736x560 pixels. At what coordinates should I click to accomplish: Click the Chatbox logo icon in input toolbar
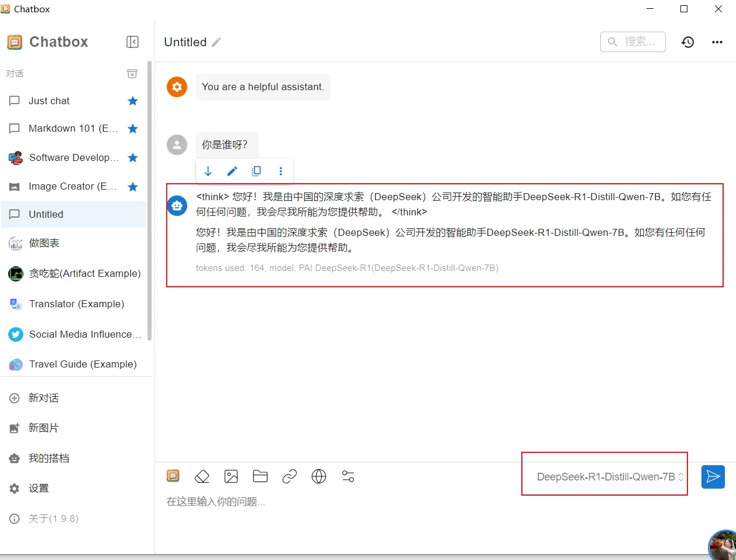point(173,476)
